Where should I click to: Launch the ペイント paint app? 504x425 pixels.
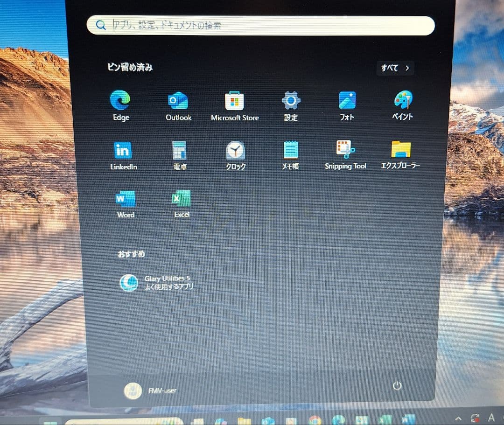(x=403, y=105)
